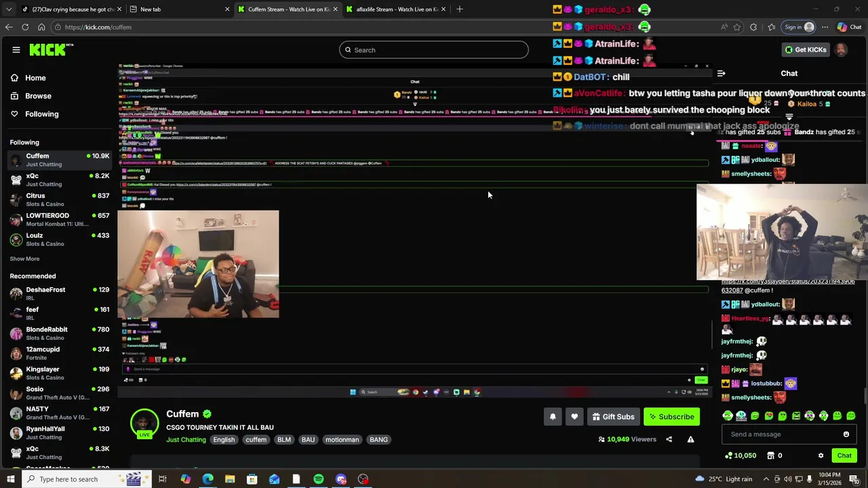Click the green Subscribe button
Screen dimensions: 868x488
pos(671,417)
